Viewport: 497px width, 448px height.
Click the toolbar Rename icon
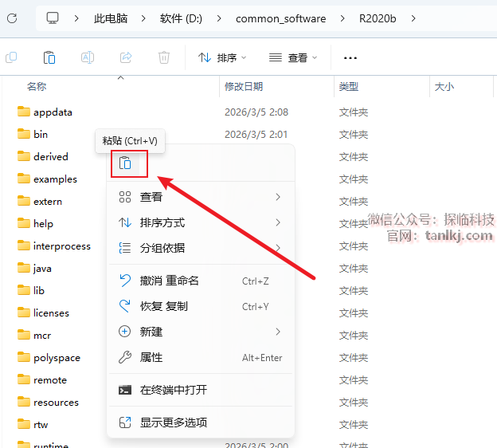click(x=88, y=57)
